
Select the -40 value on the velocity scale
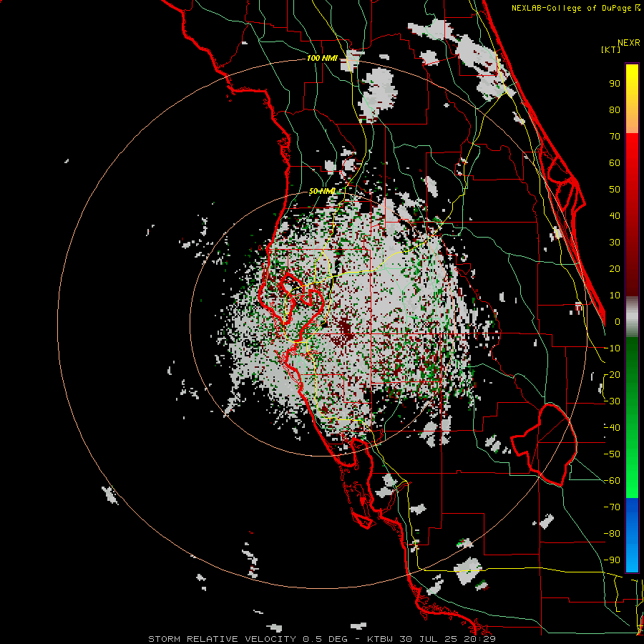tap(612, 428)
